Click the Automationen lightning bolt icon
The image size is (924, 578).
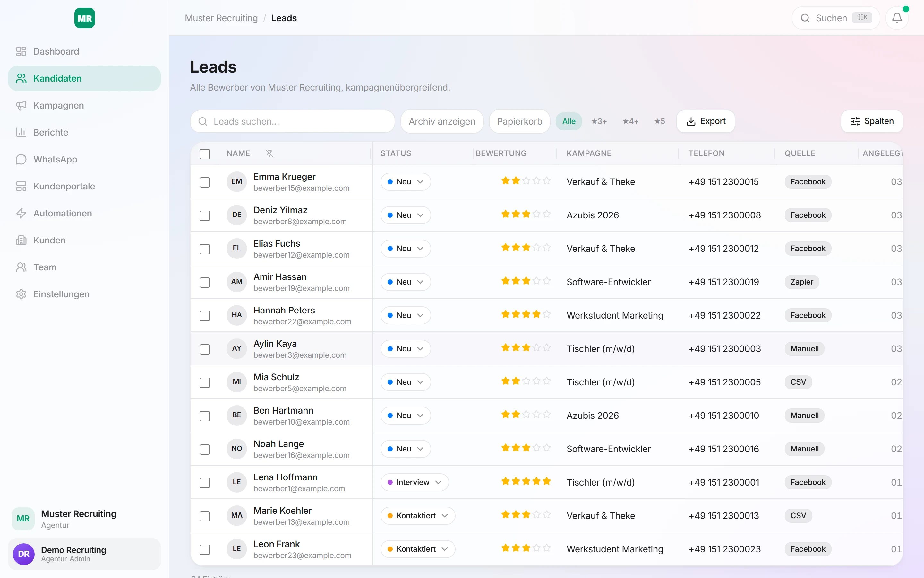pos(21,213)
